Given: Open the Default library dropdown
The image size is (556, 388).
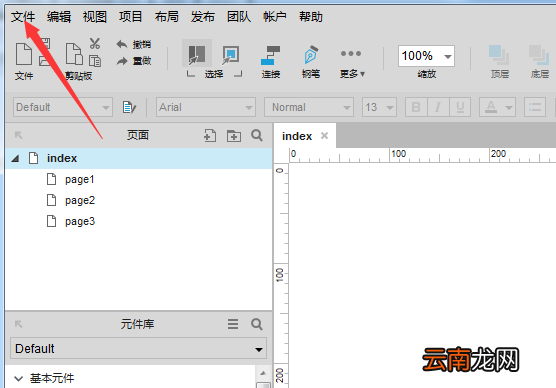Looking at the screenshot, I should [138, 348].
